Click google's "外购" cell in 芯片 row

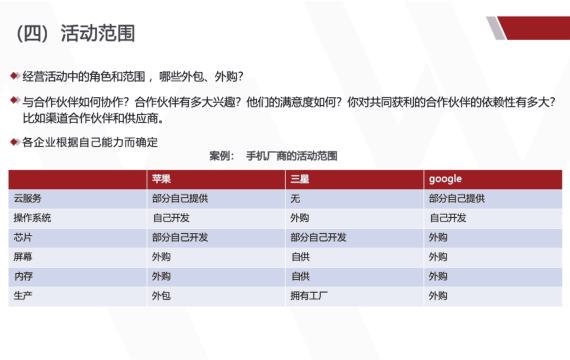[x=493, y=238]
